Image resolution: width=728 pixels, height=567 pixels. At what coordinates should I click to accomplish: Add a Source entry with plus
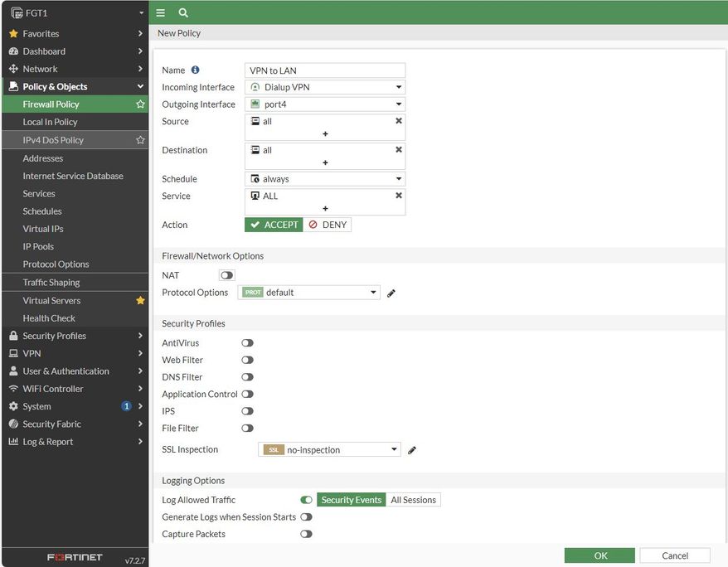coord(325,133)
